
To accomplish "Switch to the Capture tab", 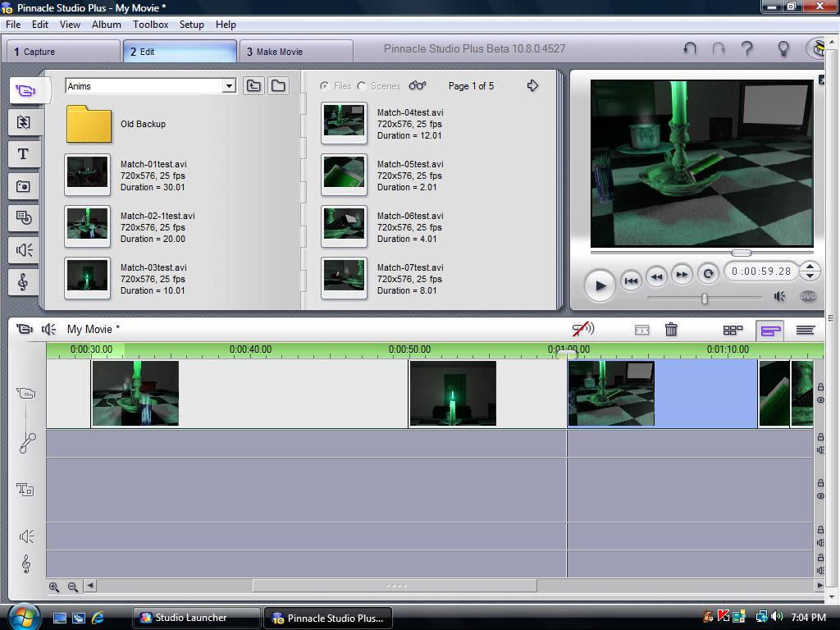I will coord(63,52).
